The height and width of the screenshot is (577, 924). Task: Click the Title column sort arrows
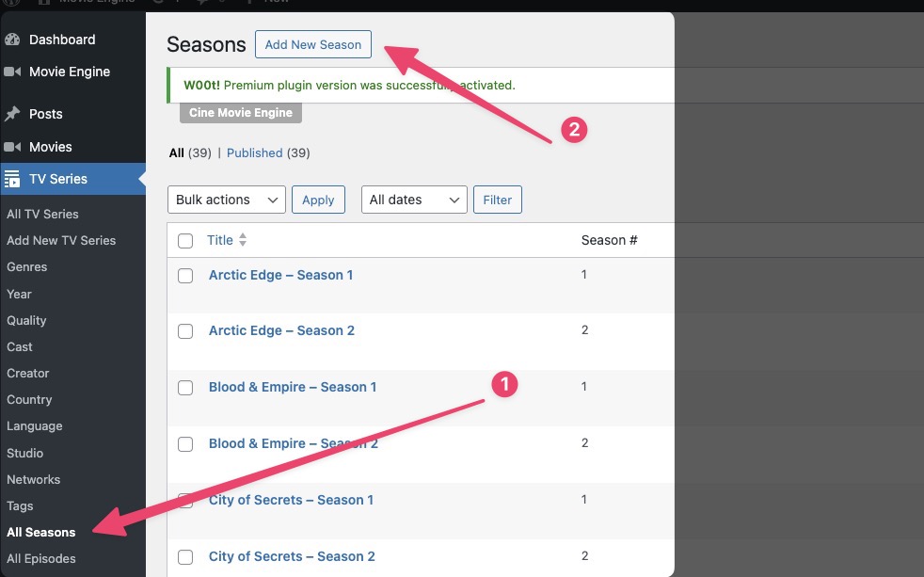tap(243, 240)
